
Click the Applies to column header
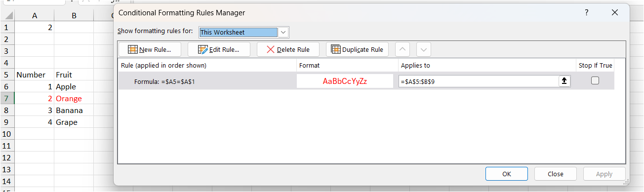487,65
